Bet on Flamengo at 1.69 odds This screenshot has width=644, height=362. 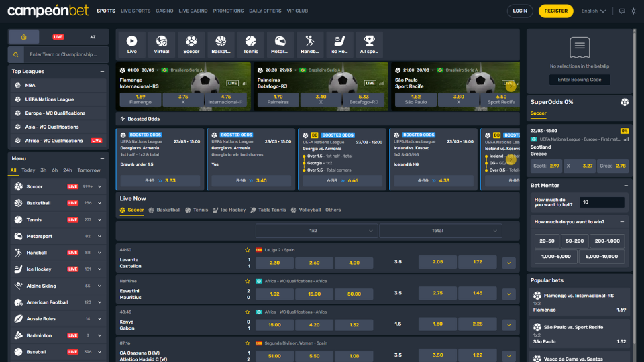(140, 99)
